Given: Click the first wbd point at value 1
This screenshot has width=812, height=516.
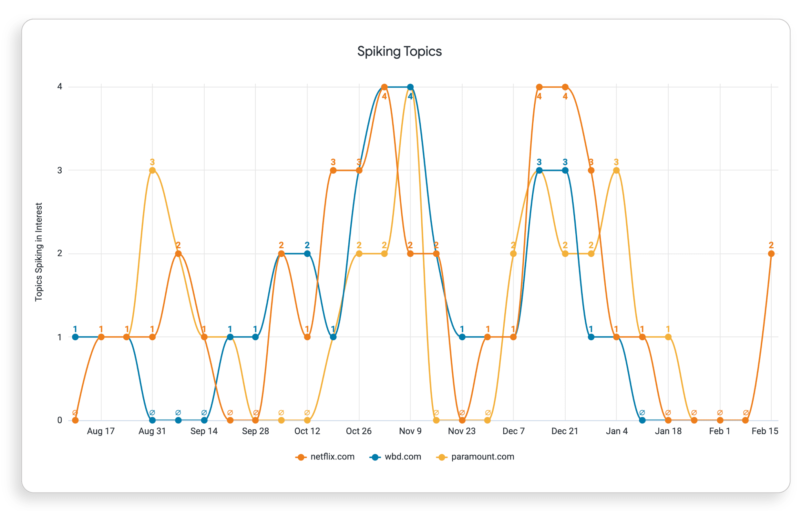Looking at the screenshot, I should 75,337.
